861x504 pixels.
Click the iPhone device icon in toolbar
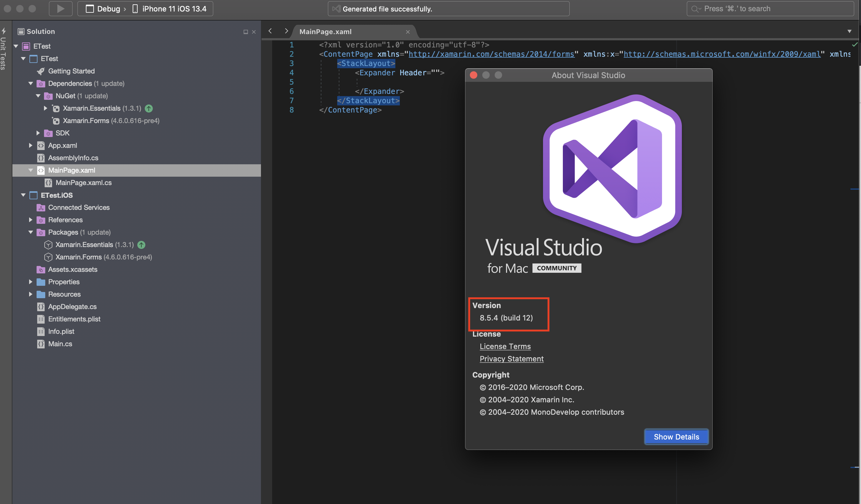(x=135, y=9)
